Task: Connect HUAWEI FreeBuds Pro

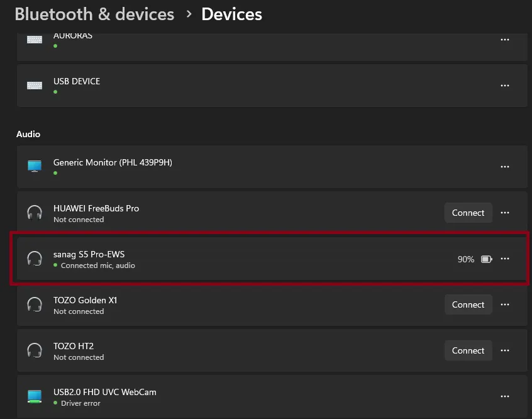Action: 468,213
